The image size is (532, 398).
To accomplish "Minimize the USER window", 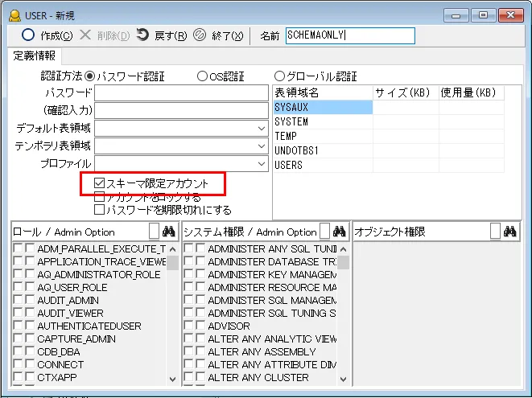I will tap(456, 15).
